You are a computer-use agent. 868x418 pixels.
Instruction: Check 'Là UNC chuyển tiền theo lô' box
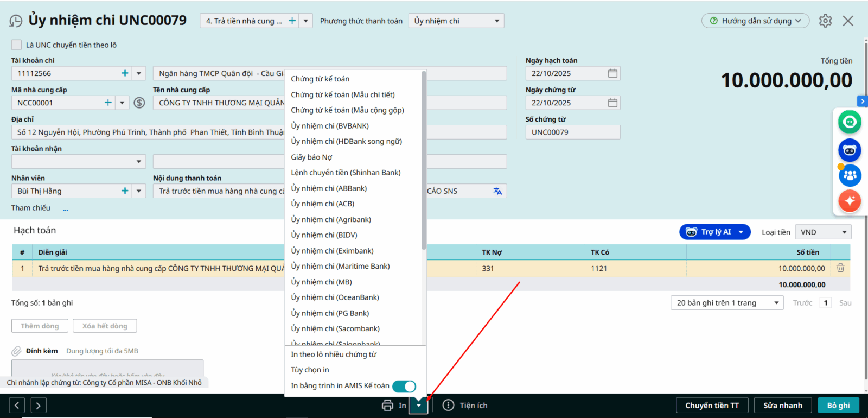17,45
